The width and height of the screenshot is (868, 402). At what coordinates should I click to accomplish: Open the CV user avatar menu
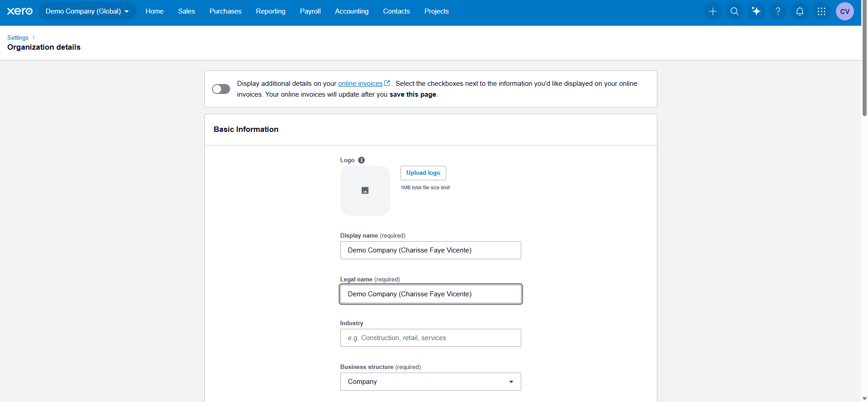point(845,11)
